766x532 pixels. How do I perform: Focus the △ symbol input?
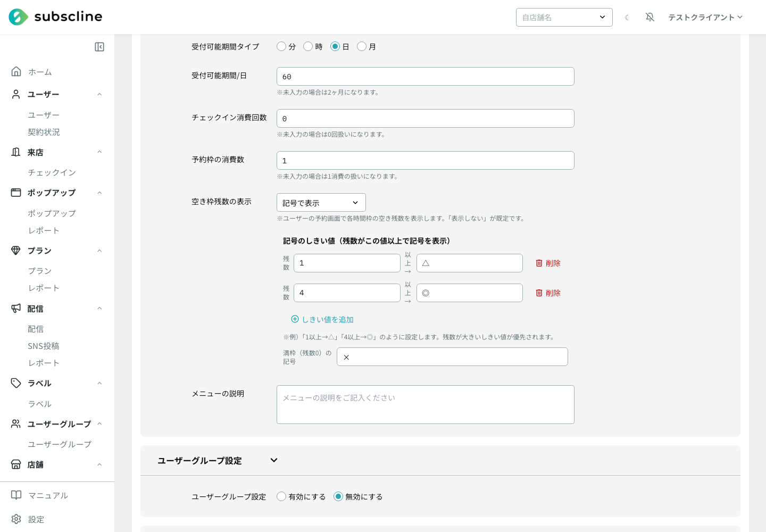point(470,263)
